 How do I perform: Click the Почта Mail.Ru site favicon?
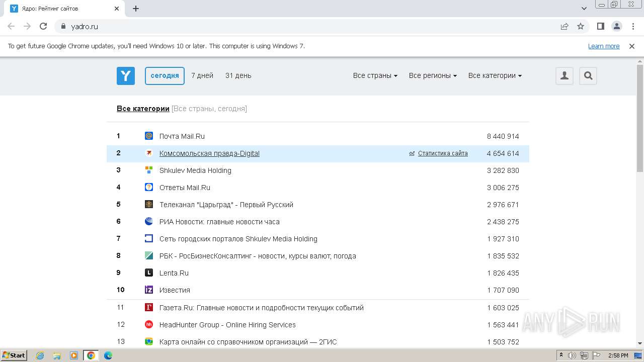(149, 136)
